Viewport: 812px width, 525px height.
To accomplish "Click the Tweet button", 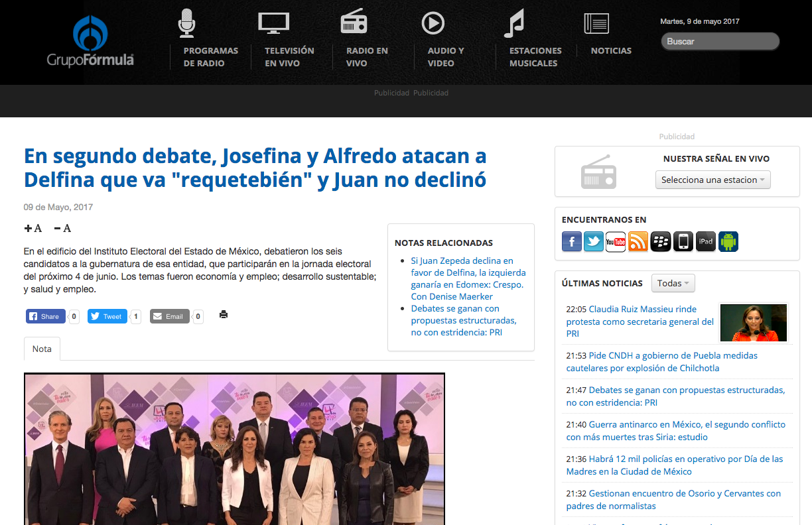I will point(107,317).
